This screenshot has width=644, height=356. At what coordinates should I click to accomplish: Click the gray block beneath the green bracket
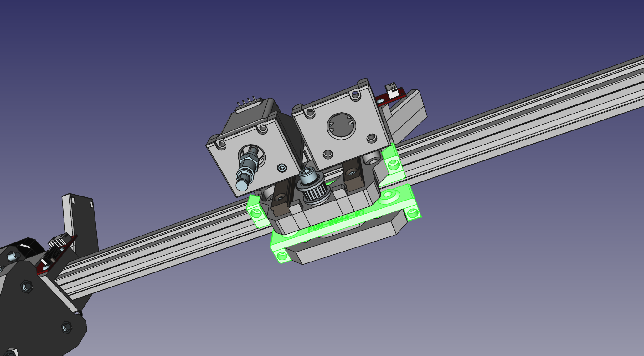click(344, 244)
